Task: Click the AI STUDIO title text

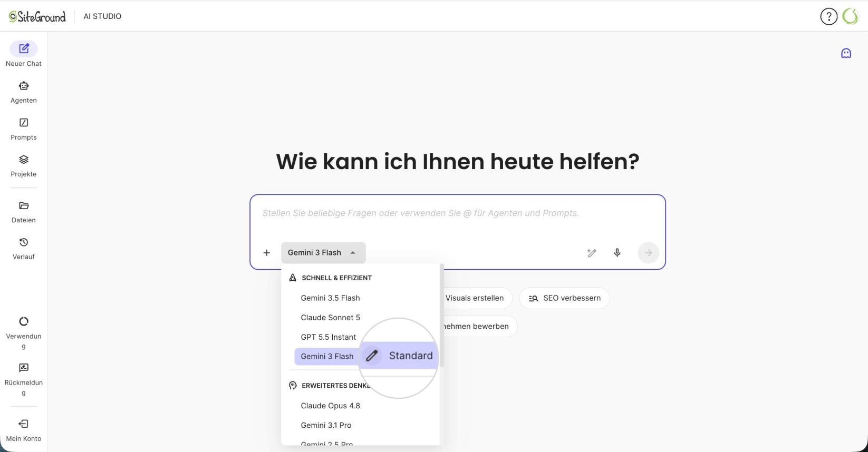Action: 102,17
